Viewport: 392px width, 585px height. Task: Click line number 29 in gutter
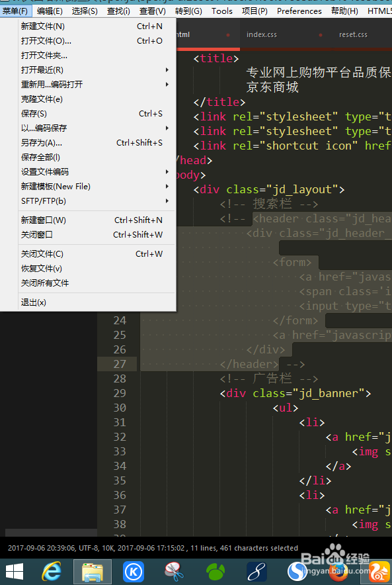(120, 393)
